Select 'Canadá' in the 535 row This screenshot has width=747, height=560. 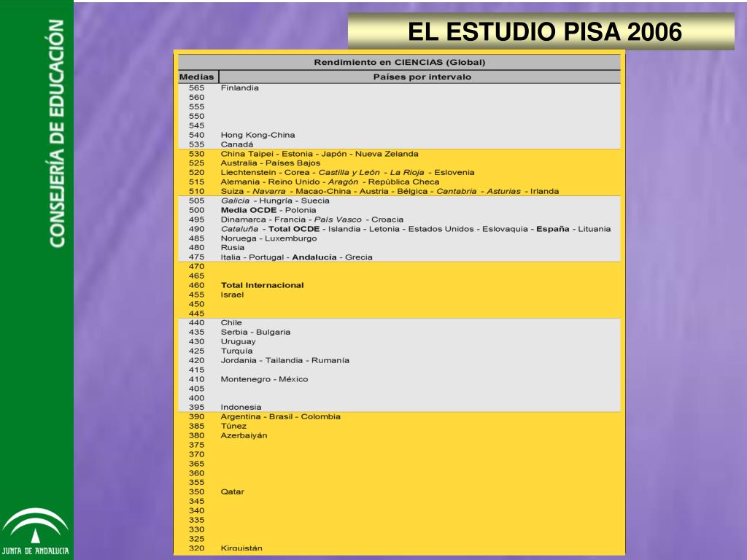[237, 144]
